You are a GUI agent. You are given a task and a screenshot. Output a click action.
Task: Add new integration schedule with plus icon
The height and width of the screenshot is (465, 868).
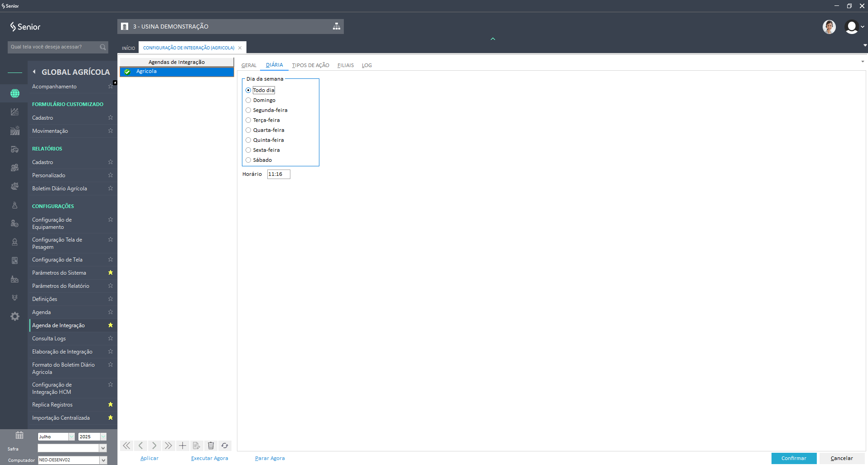coord(183,446)
